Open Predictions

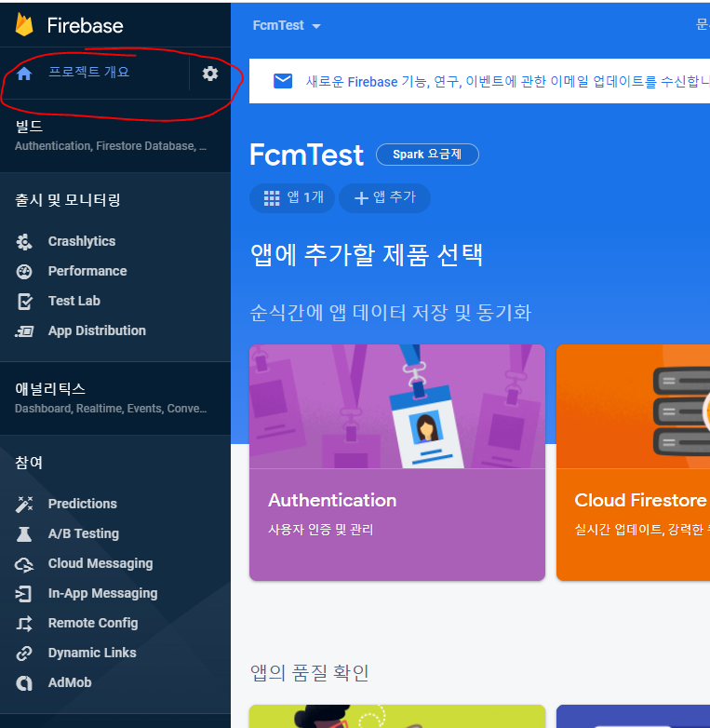point(83,504)
